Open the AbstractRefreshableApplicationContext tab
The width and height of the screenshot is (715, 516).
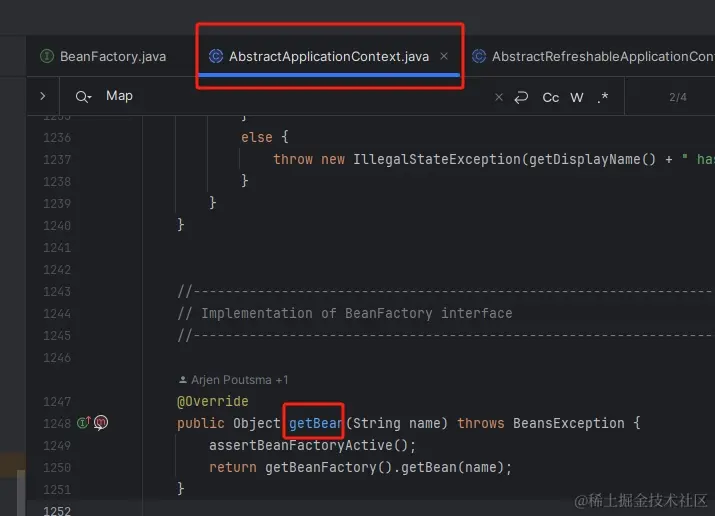(593, 57)
